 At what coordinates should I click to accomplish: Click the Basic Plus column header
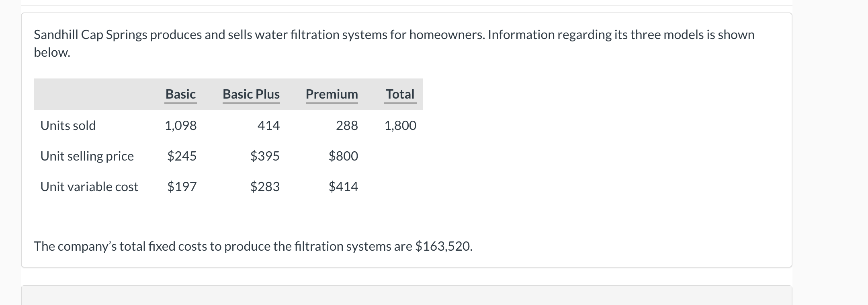point(251,94)
